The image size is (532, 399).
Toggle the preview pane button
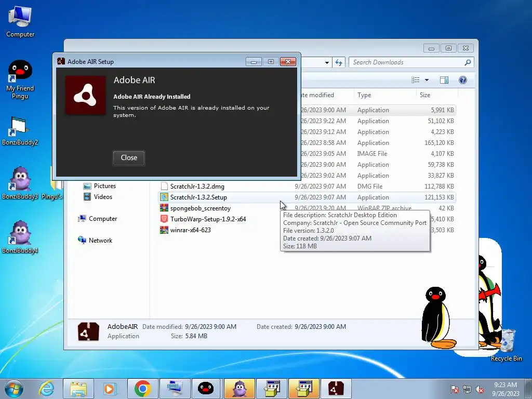click(x=444, y=80)
